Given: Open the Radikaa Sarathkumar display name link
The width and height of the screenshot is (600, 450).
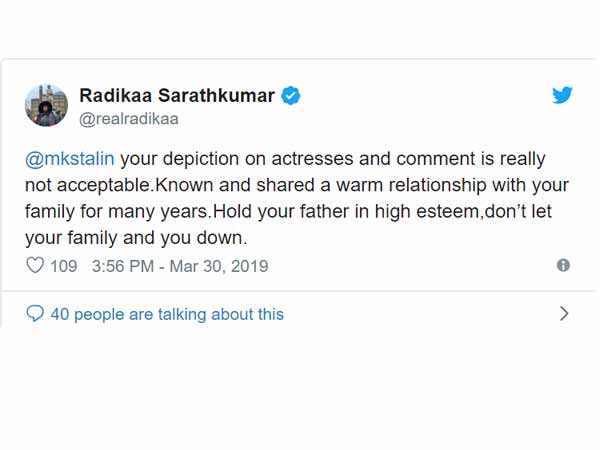Looking at the screenshot, I should pos(177,96).
